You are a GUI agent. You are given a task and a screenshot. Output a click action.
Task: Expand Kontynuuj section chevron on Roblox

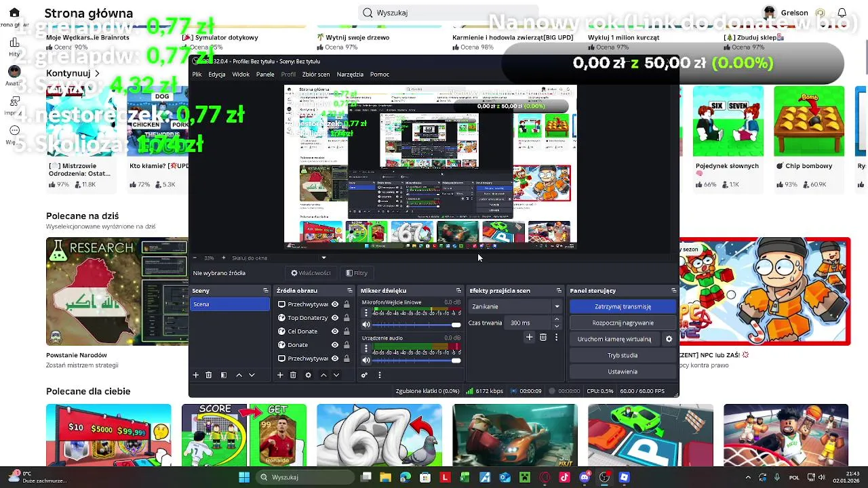pyautogui.click(x=97, y=73)
